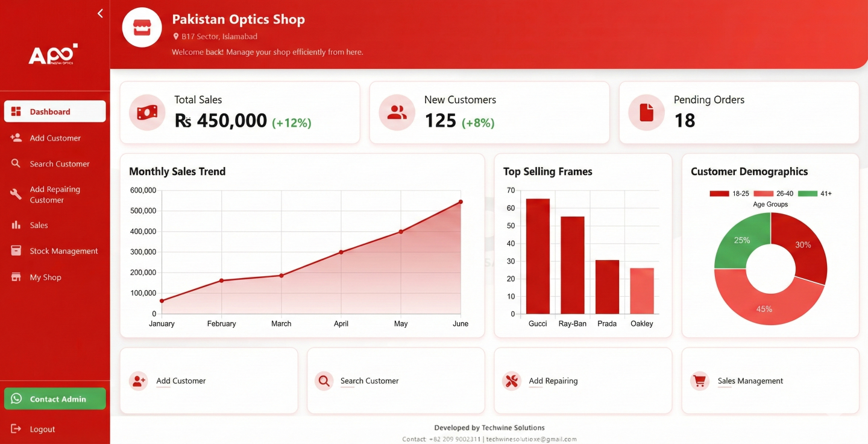Click the WhatsApp icon on Contact Admin

16,398
